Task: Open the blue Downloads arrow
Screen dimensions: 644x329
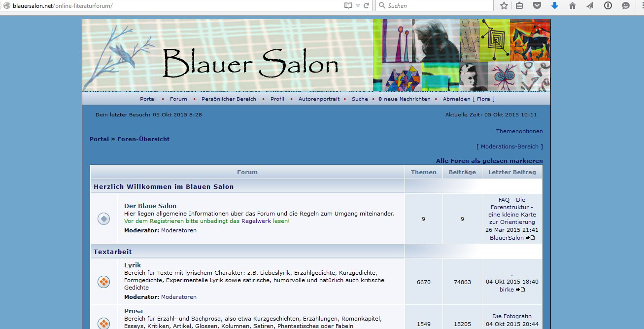Action: (x=554, y=6)
